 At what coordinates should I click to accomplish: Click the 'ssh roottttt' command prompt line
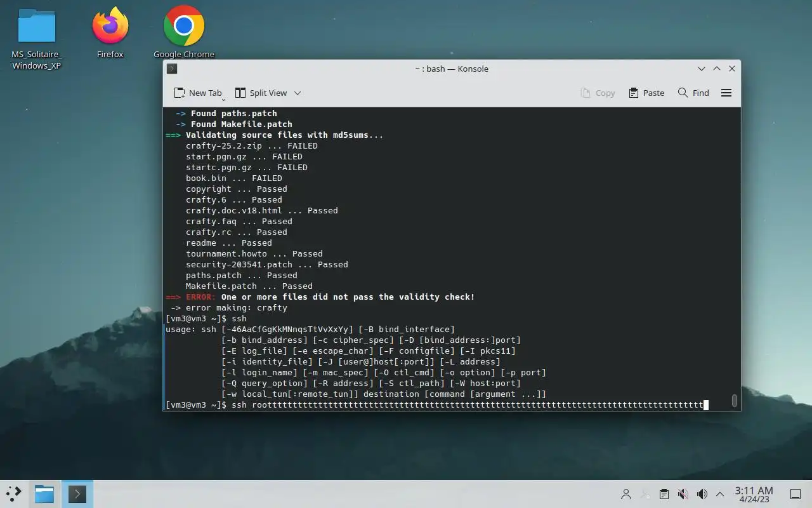click(436, 405)
